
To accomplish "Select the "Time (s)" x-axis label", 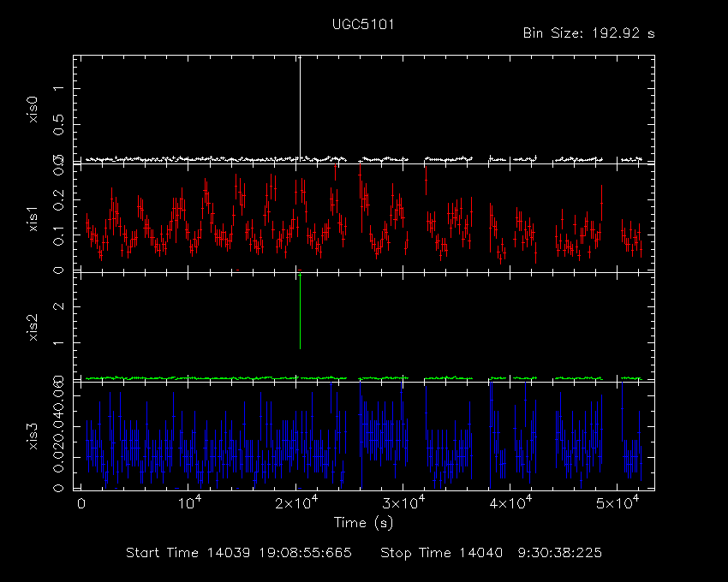I will 363,523.
